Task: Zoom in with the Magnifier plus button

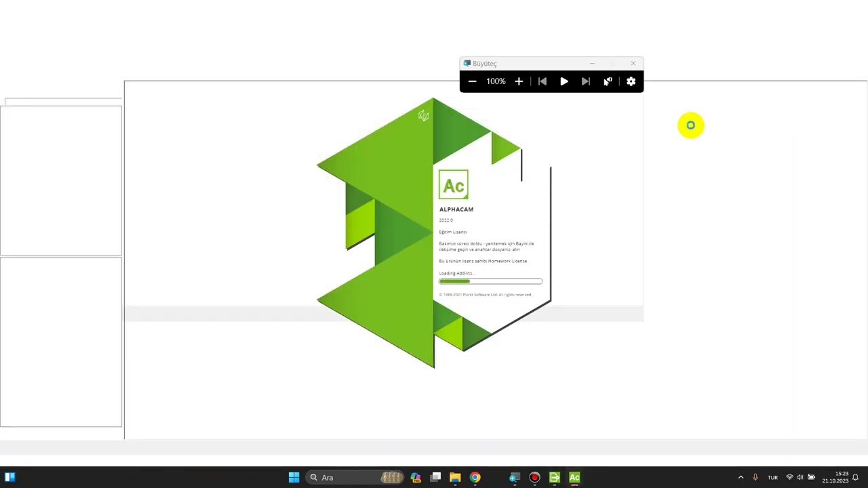Action: coord(519,81)
